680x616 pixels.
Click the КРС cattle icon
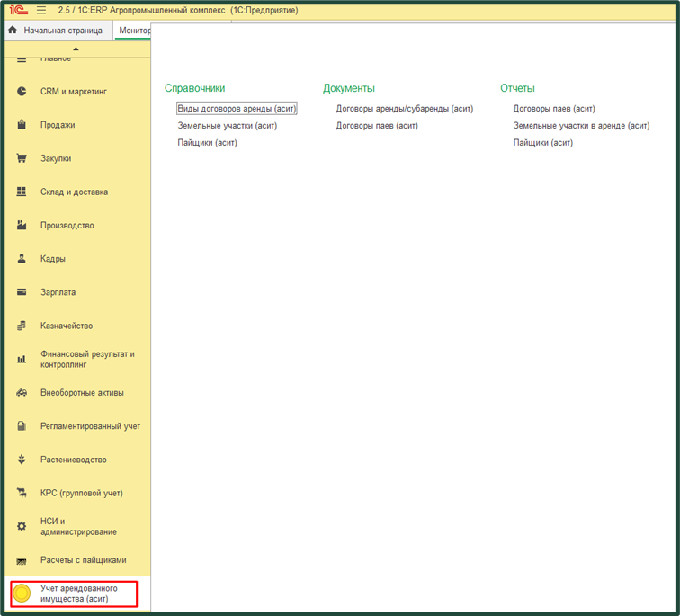pos(22,493)
